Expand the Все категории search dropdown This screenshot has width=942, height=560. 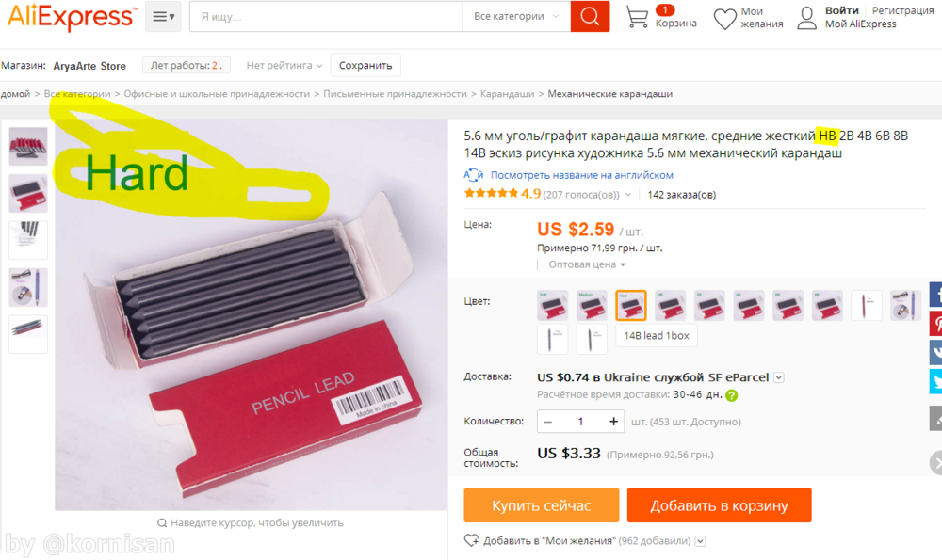coord(515,16)
